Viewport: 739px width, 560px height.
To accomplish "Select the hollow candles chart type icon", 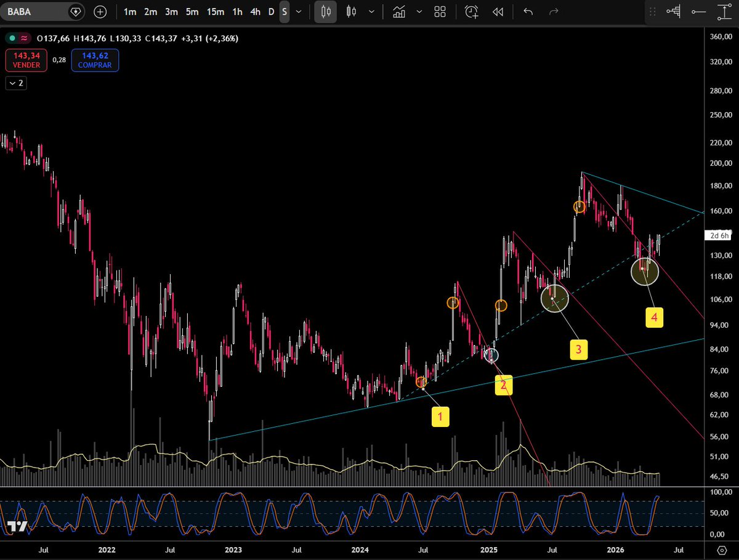I will point(352,12).
